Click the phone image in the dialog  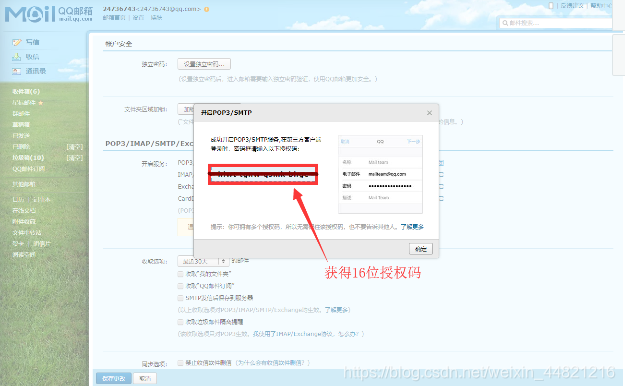[380, 175]
